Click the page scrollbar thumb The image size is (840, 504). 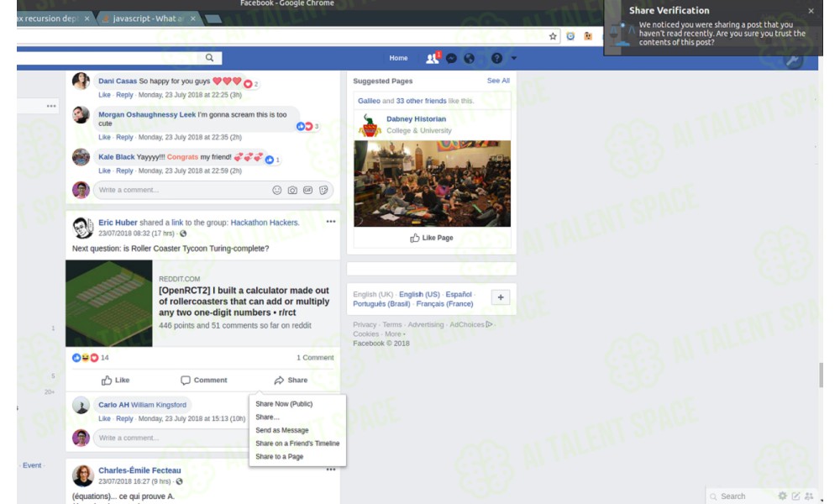(x=821, y=375)
